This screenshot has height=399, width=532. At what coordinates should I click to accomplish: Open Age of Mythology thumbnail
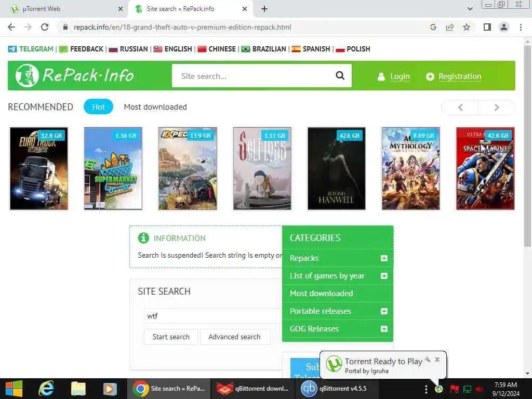410,169
